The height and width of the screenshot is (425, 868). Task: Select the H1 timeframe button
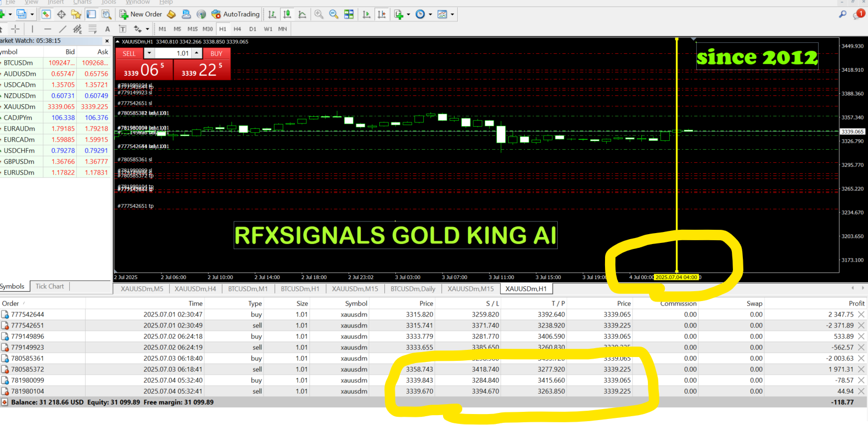[x=222, y=29]
